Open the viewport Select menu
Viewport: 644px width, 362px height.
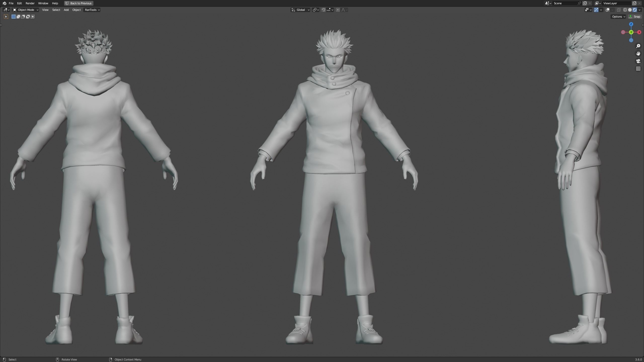(56, 10)
